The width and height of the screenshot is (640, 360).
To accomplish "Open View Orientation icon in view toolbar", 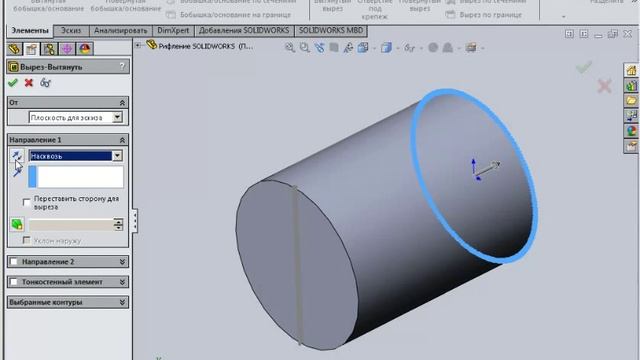I will (362, 48).
